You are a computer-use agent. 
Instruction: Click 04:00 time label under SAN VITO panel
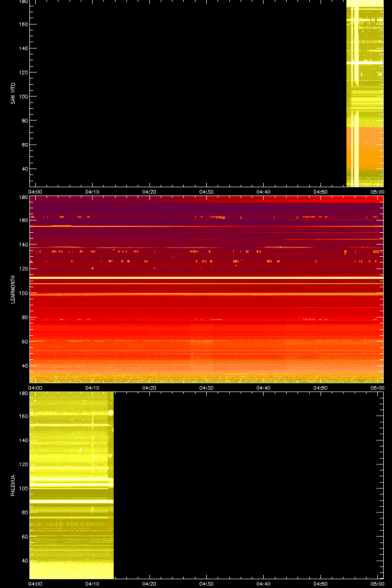point(36,192)
